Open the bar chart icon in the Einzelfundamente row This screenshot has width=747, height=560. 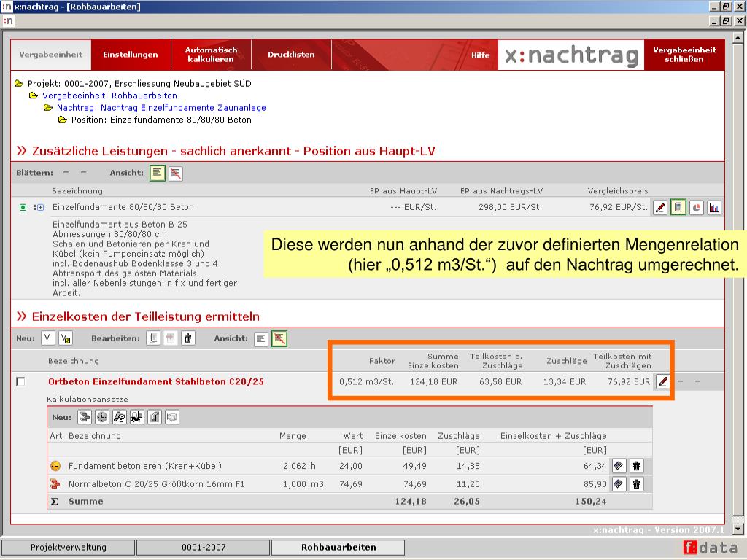(713, 208)
